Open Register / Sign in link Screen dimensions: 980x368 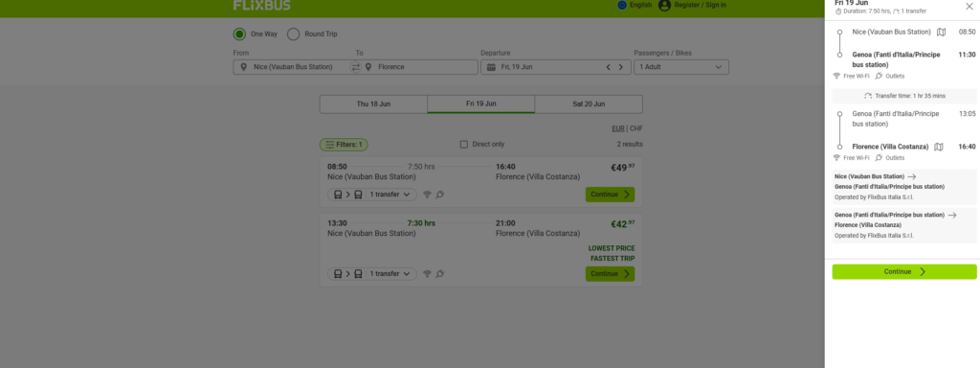[x=700, y=5]
